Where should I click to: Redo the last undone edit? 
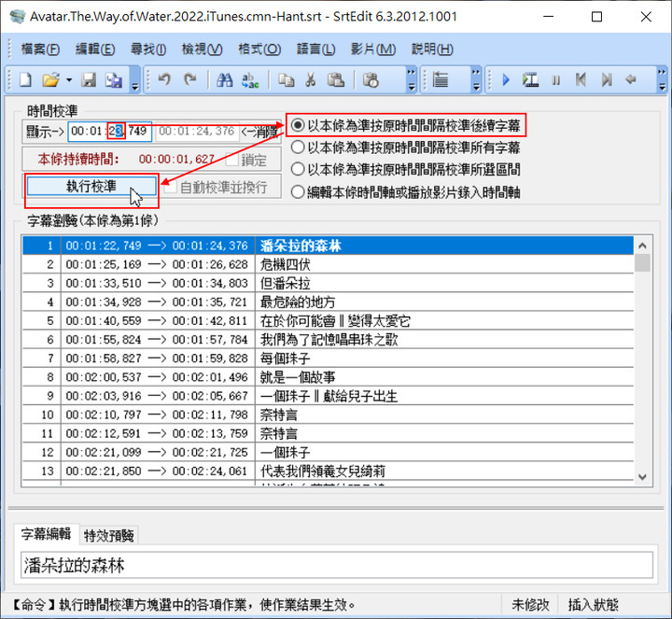189,79
